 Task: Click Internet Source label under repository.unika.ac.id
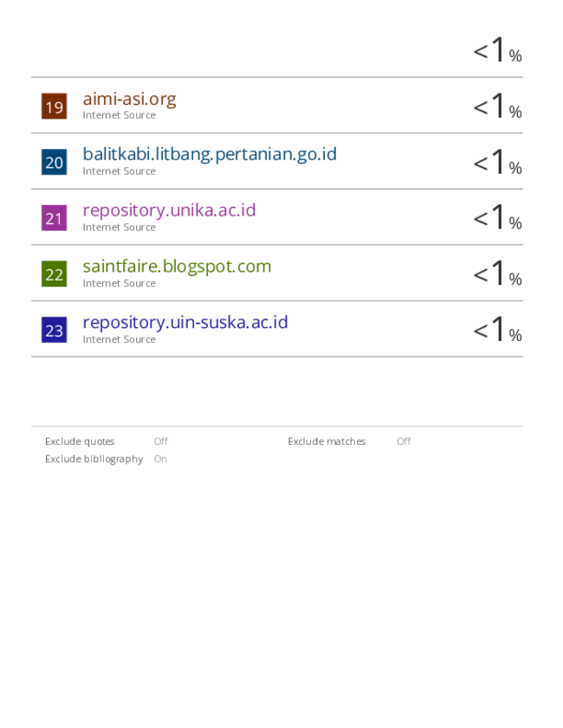[x=120, y=228]
